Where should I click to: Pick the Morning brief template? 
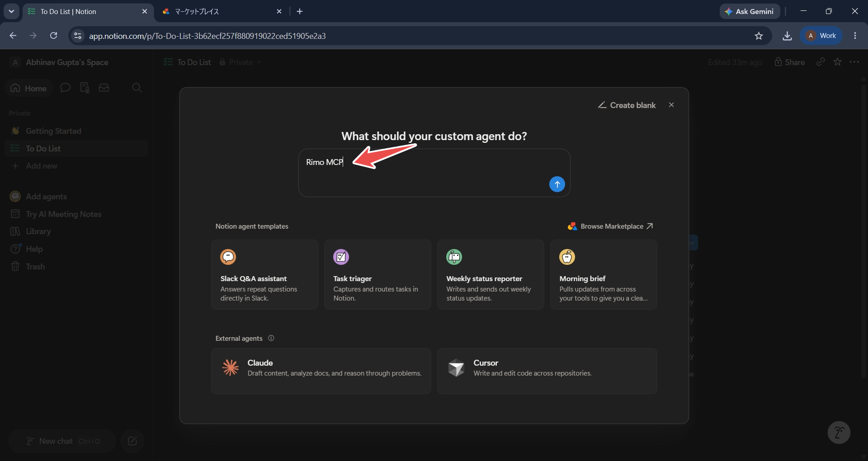tap(604, 274)
